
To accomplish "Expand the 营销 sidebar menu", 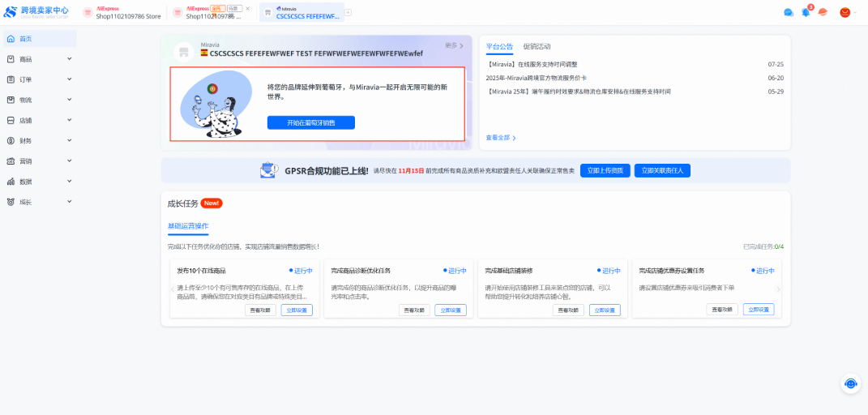I will point(39,160).
